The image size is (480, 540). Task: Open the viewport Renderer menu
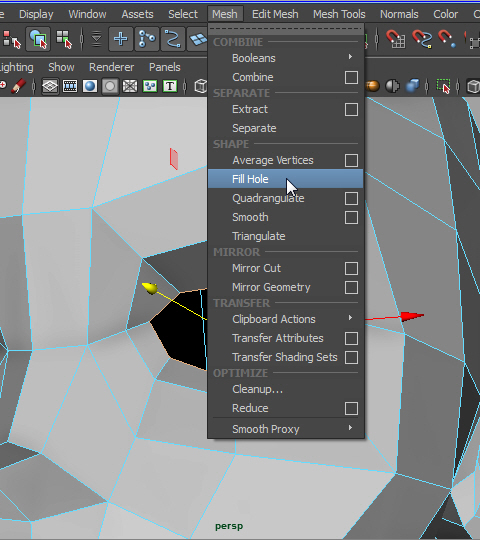[x=111, y=67]
